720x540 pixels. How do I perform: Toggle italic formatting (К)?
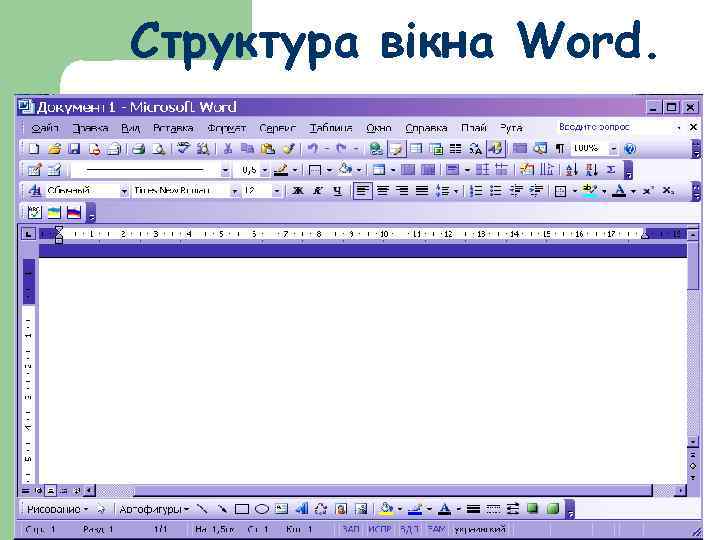[317, 191]
